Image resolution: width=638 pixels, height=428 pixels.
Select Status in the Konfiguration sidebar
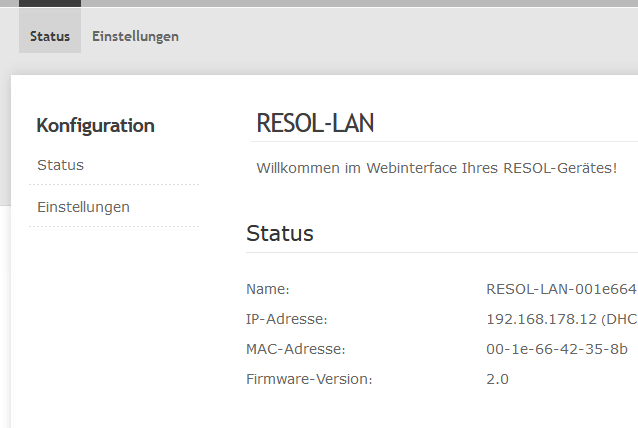(x=60, y=165)
